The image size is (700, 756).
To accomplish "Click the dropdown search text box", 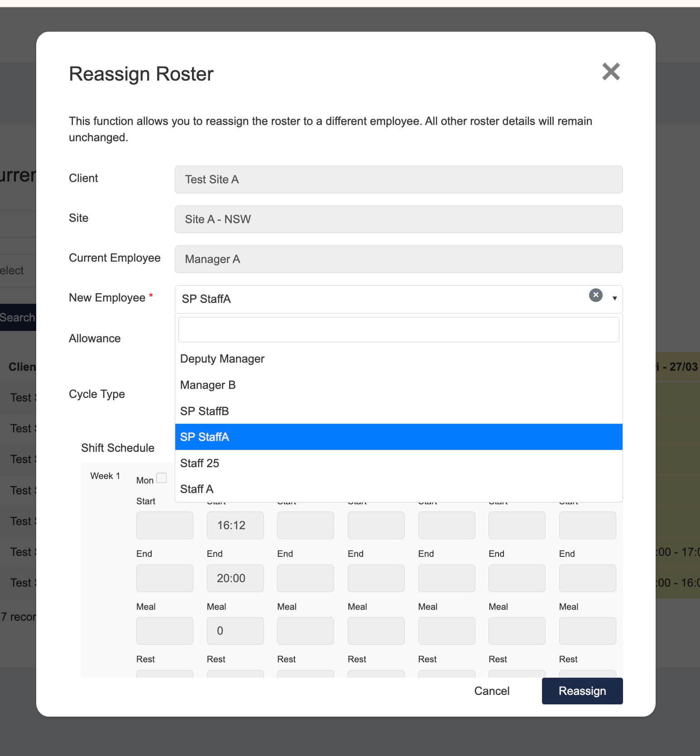I will (398, 330).
